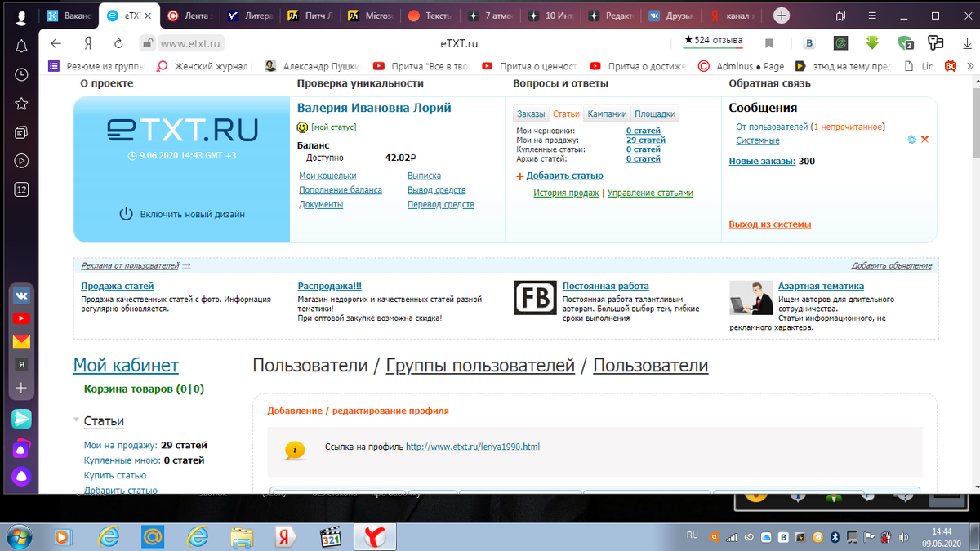
Task: Open Media Player Classic 321 taskbar icon
Action: click(330, 536)
